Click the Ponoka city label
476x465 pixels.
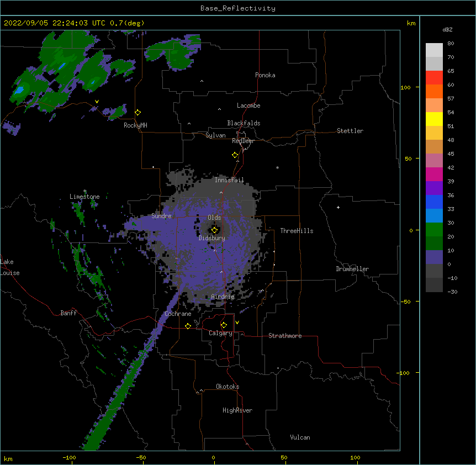pos(265,75)
